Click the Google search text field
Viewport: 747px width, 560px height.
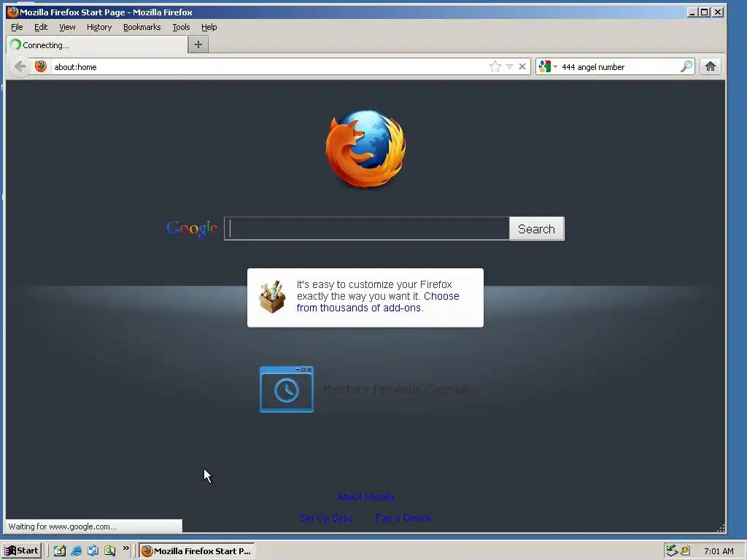(x=367, y=228)
